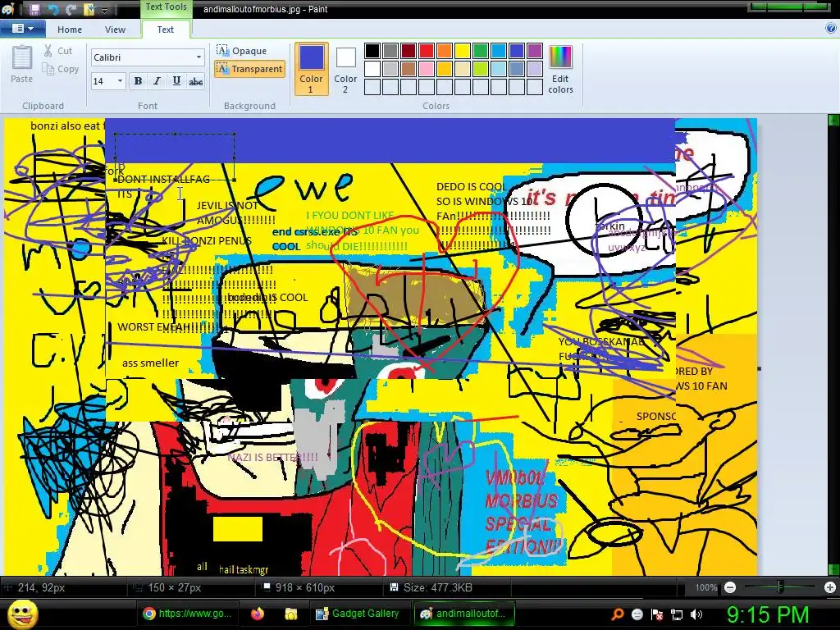
Task: Zoom out with the minus button
Action: click(x=729, y=587)
